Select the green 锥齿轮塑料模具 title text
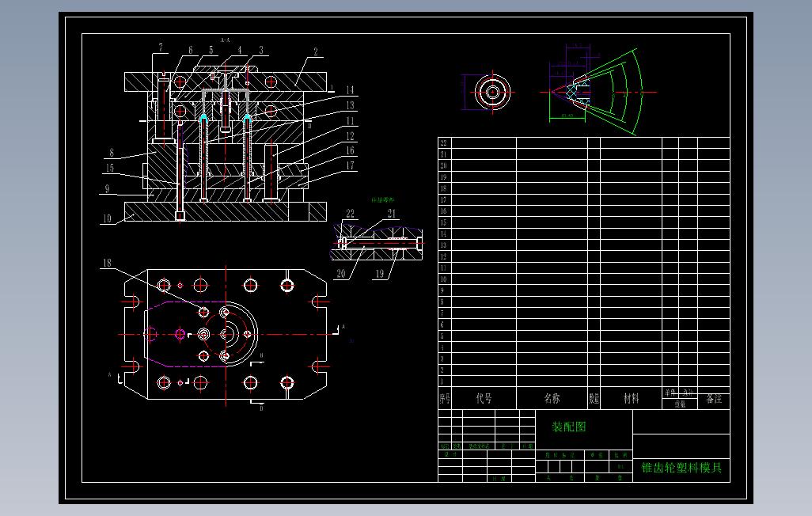812x516 pixels. (x=681, y=468)
